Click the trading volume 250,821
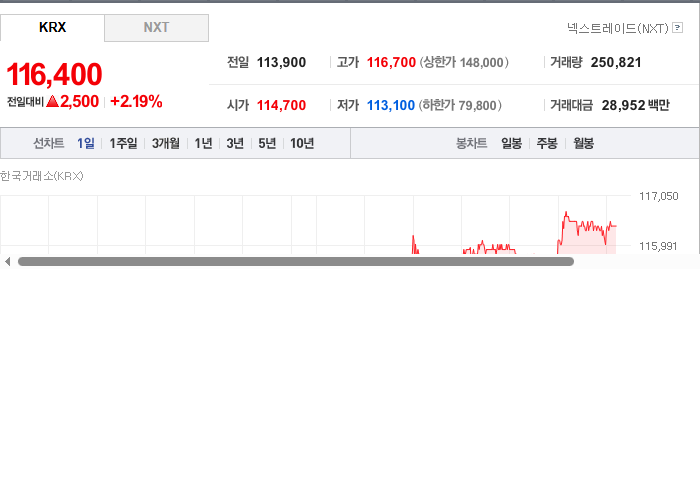Screen dimensions: 700x490 pyautogui.click(x=616, y=62)
